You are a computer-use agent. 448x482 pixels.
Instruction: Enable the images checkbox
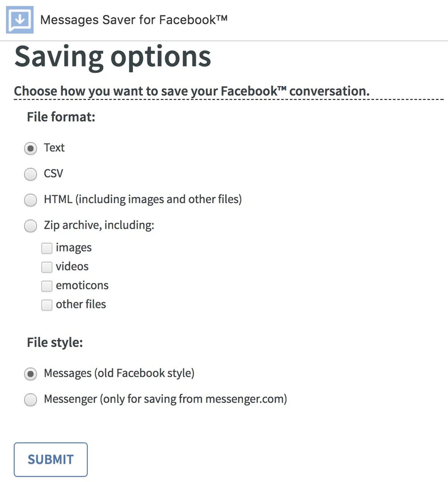(x=47, y=248)
